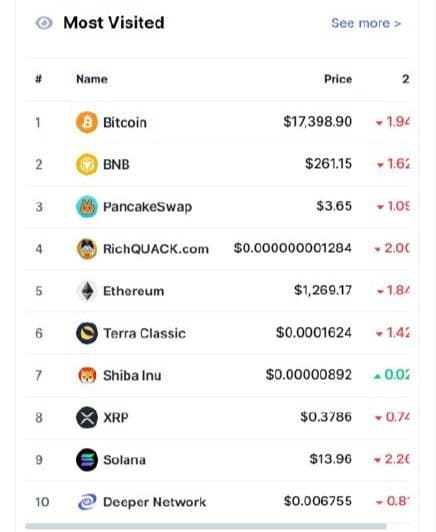Click the horizontal scrollbar under the table
The height and width of the screenshot is (532, 436).
tap(206, 526)
